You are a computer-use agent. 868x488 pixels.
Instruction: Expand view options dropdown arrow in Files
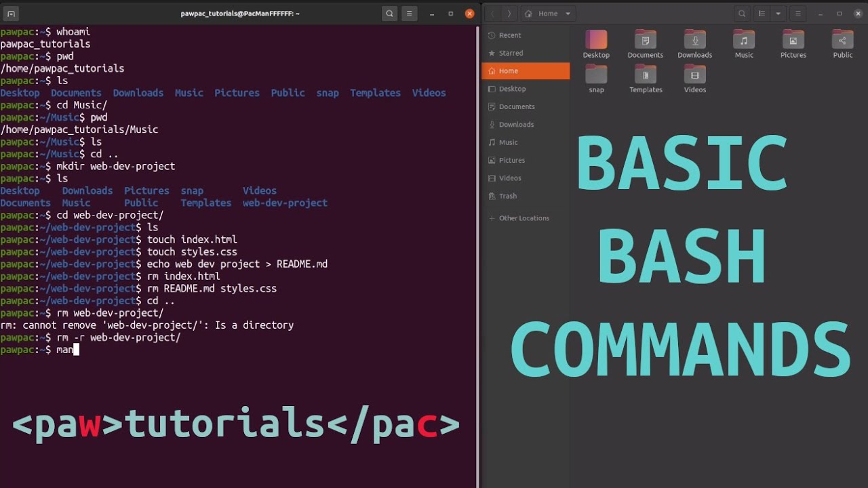tap(778, 14)
